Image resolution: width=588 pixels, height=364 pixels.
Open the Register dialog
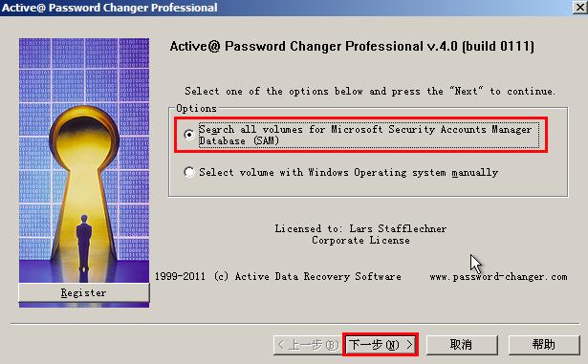[x=84, y=292]
